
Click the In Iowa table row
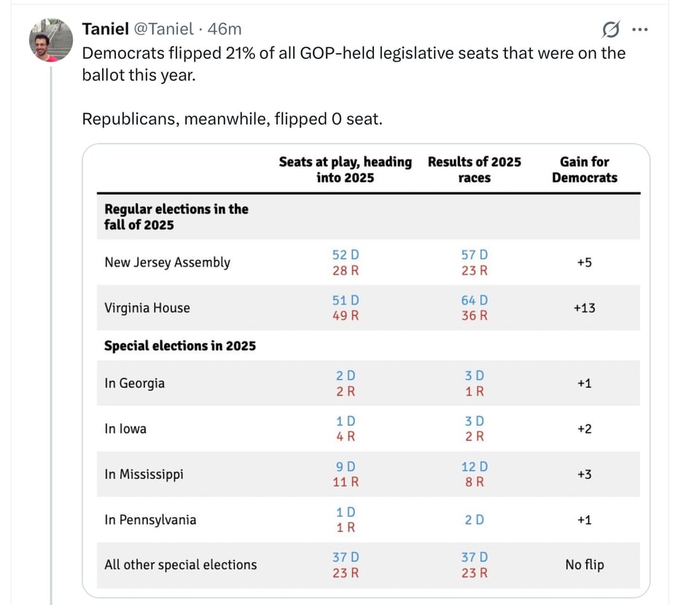[x=125, y=428]
